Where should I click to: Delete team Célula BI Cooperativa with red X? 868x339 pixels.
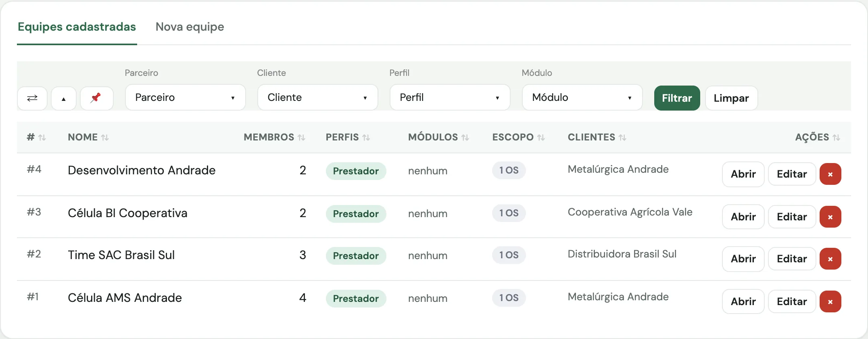tap(830, 217)
